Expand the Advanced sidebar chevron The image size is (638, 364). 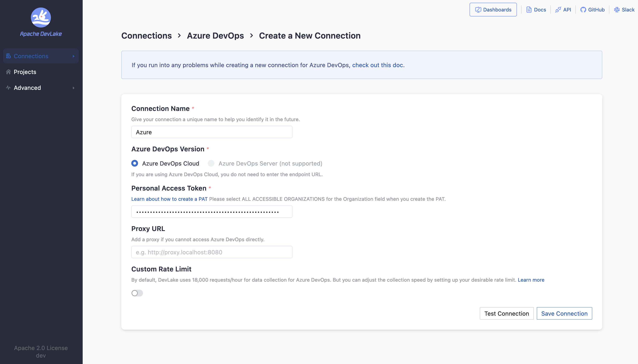[x=73, y=88]
